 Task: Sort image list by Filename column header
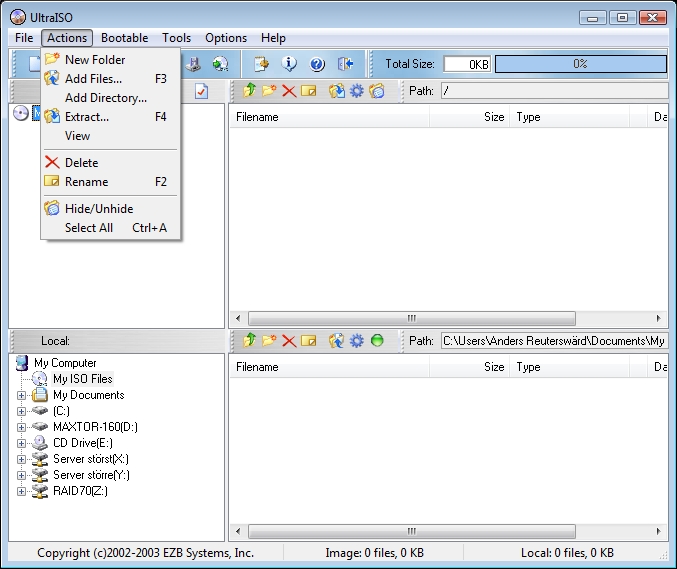pos(330,117)
